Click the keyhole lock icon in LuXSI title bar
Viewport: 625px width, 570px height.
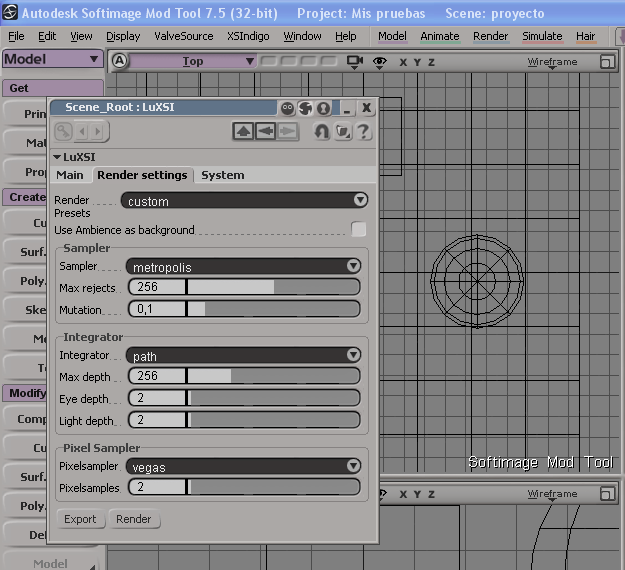pyautogui.click(x=324, y=108)
